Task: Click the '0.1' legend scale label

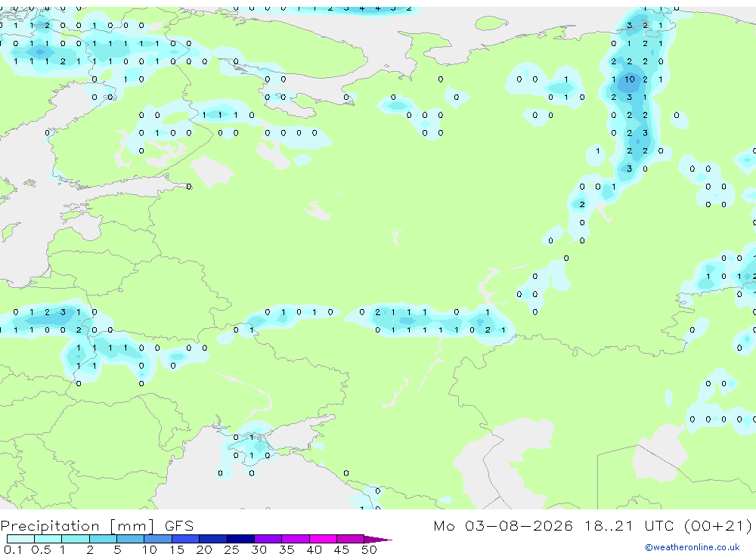Action: coord(13,549)
